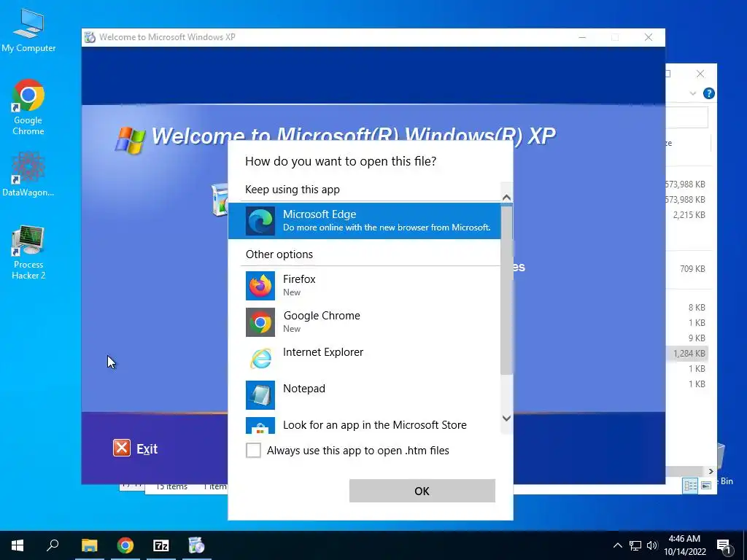Viewport: 747px width, 560px height.
Task: Open the notification center icon
Action: 724,546
